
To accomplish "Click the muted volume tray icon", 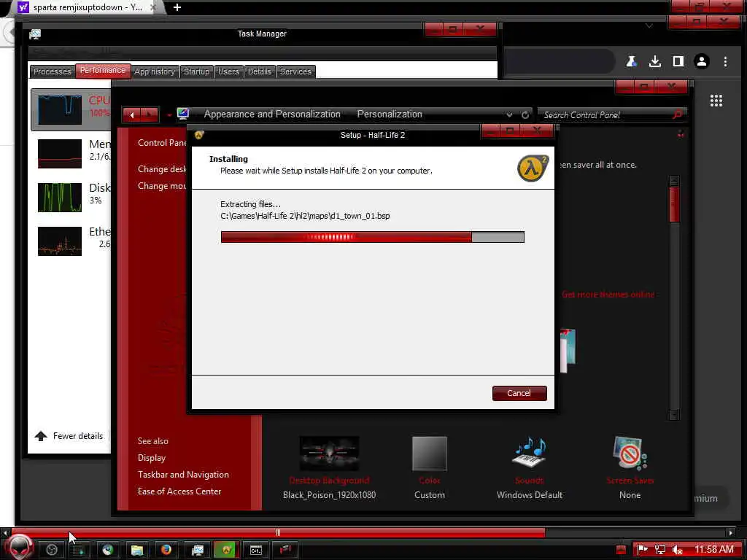I will coord(677,550).
